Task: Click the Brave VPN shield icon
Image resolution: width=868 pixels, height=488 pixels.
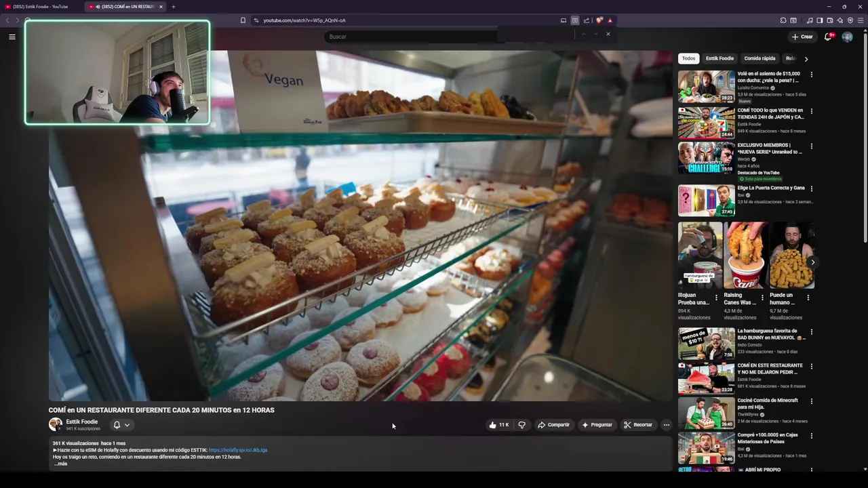Action: pyautogui.click(x=850, y=20)
